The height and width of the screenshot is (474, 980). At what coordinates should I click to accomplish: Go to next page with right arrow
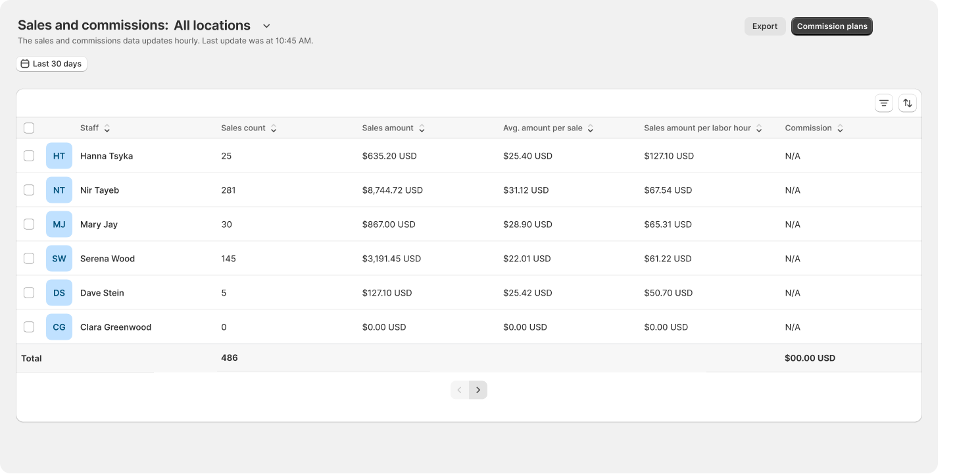click(478, 390)
